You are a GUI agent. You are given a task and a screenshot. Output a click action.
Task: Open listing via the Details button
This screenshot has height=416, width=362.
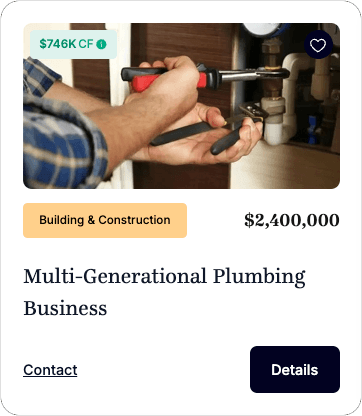point(295,369)
